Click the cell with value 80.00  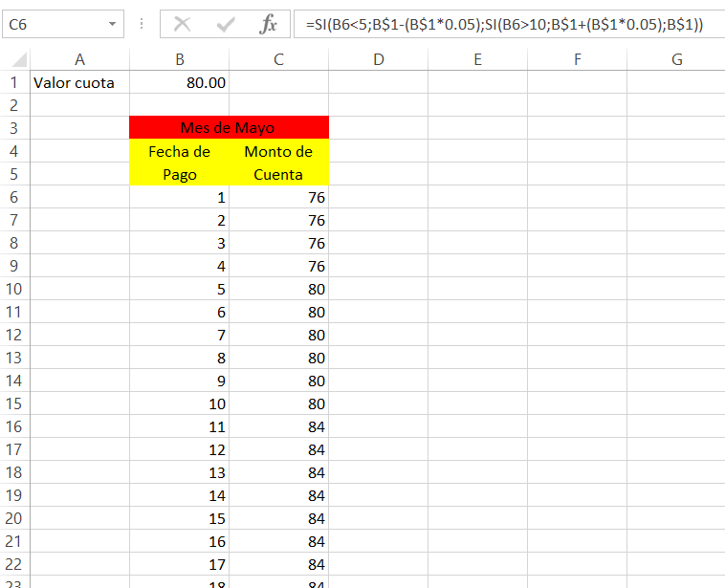[x=180, y=82]
